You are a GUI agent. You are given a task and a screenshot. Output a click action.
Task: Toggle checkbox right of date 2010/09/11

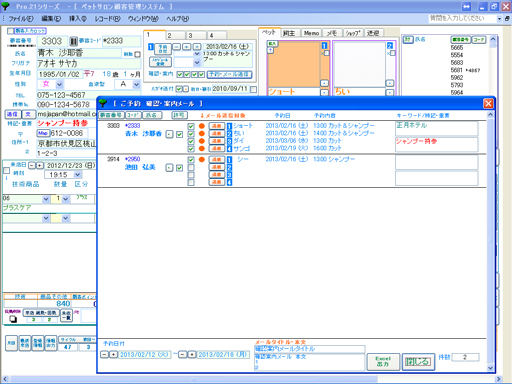[254, 89]
